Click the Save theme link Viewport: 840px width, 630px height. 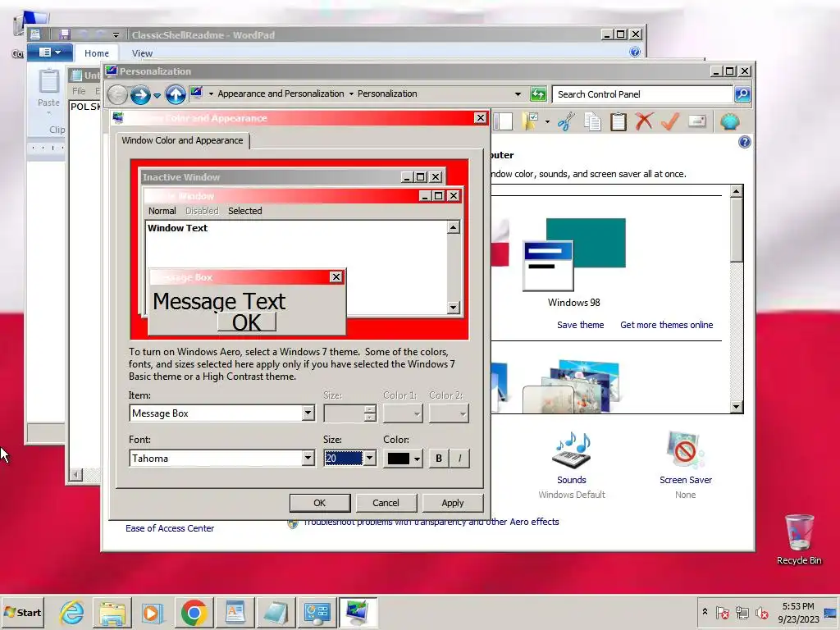(x=580, y=325)
